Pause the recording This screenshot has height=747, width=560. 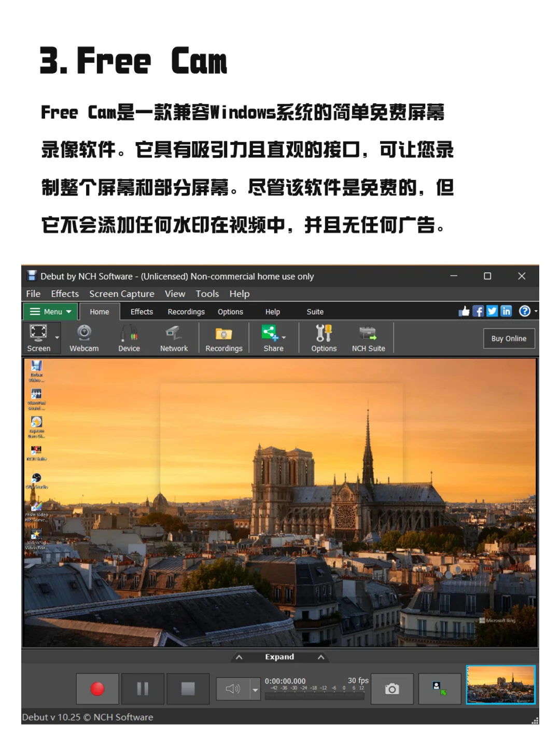(x=143, y=688)
